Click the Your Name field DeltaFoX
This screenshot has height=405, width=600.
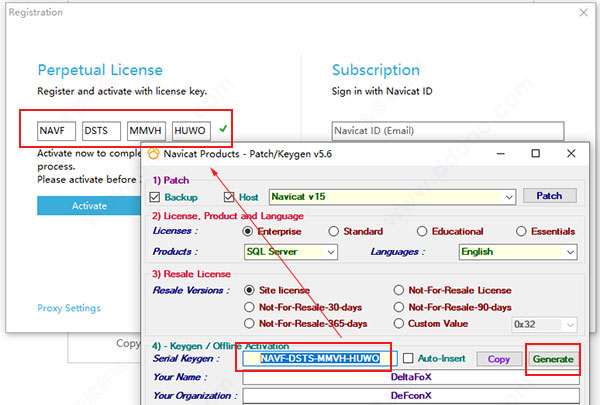point(411,377)
